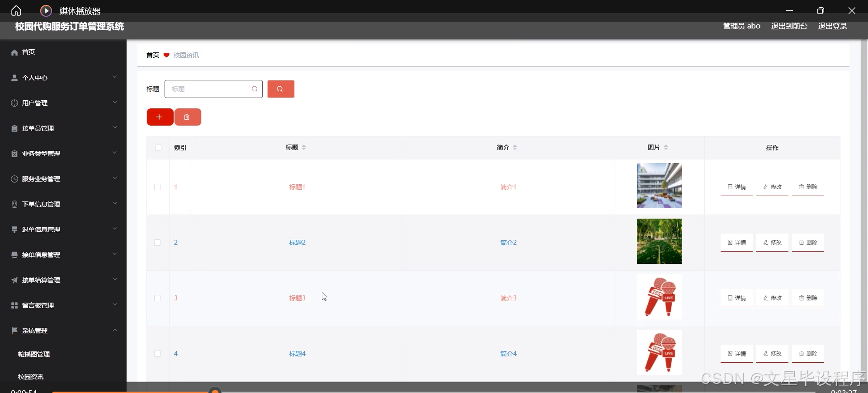Click the 业务类型管理 sidebar icon
Image resolution: width=868 pixels, height=393 pixels.
click(x=14, y=154)
